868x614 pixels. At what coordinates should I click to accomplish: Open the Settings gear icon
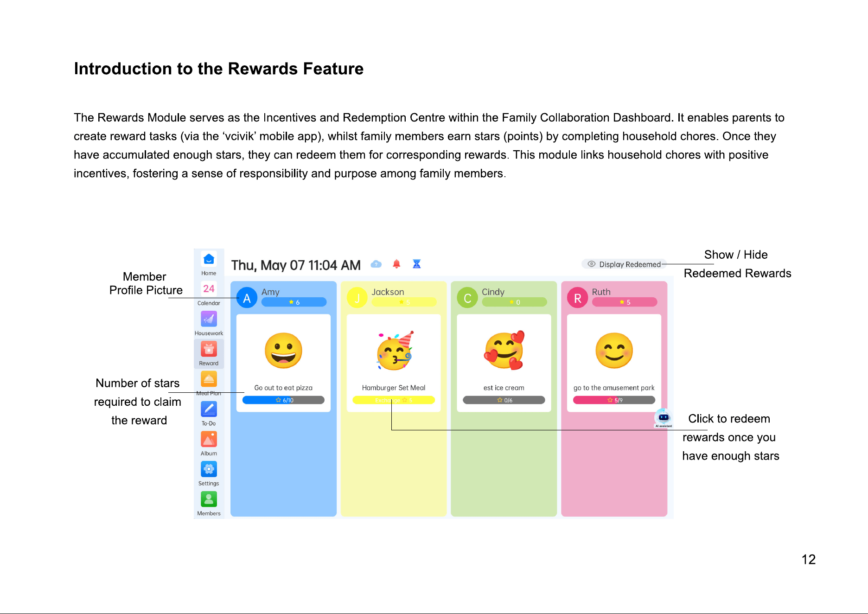click(x=209, y=469)
